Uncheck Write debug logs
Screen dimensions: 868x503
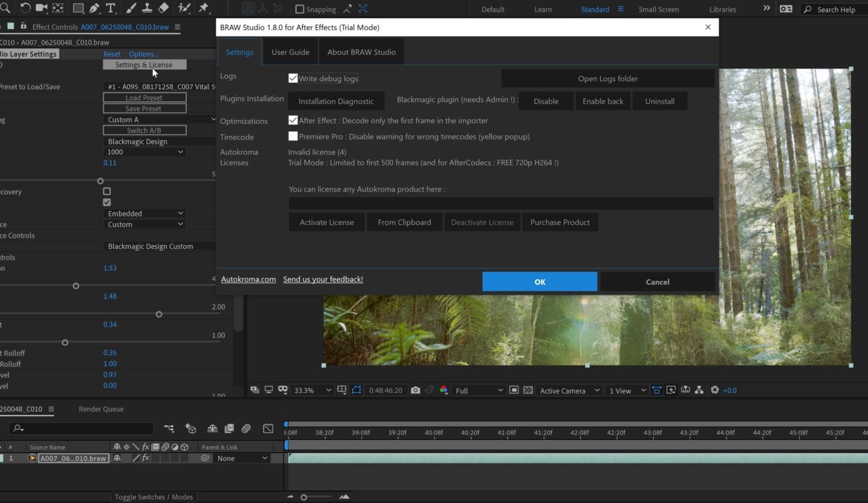coord(292,79)
